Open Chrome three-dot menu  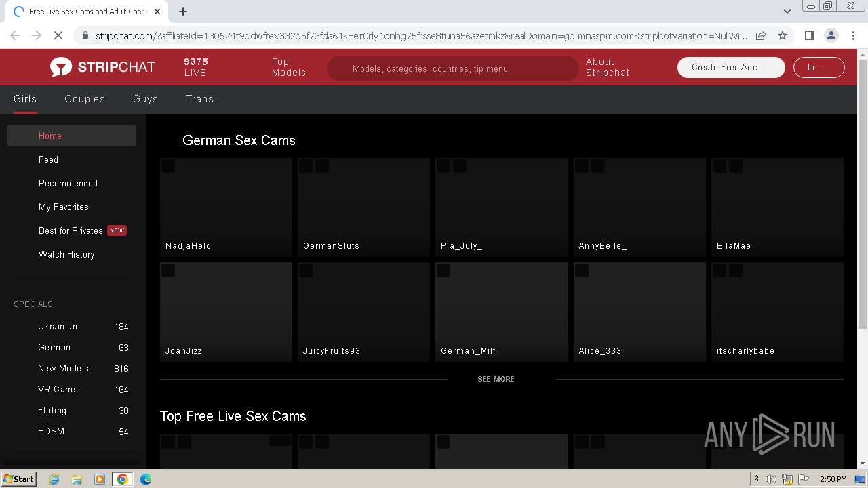tap(853, 35)
